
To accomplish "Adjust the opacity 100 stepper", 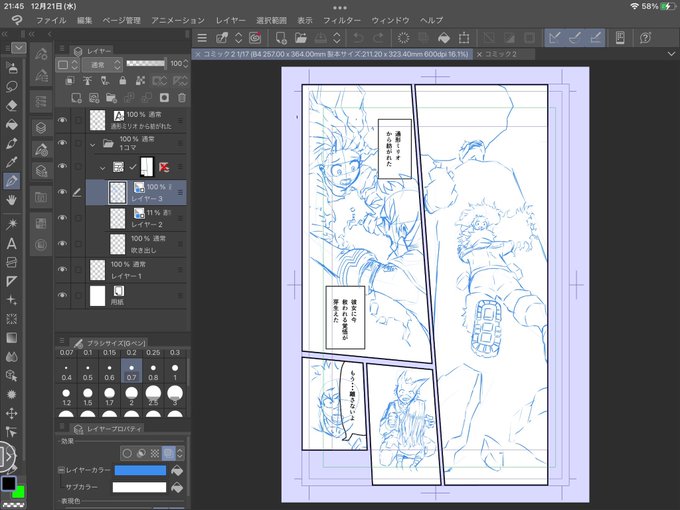I will 186,64.
